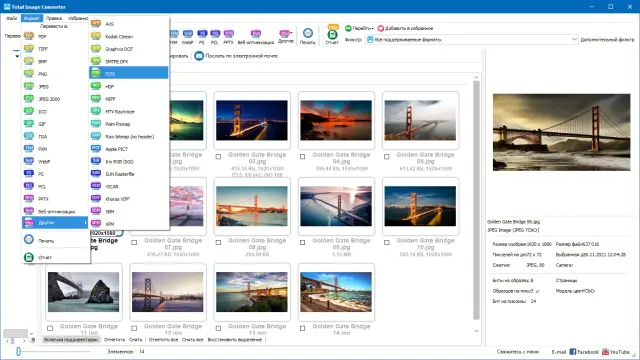Click the toolbar Веб-аппликация convert icon

(x=256, y=37)
